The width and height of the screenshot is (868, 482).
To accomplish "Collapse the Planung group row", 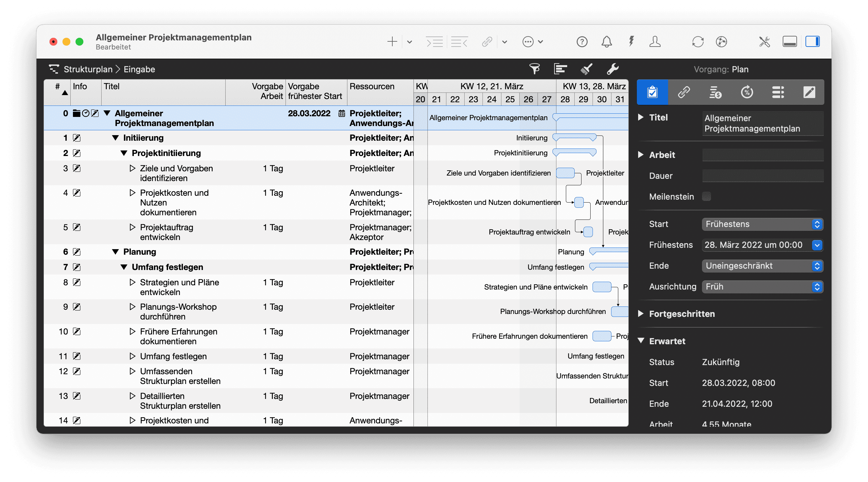I will [x=116, y=252].
